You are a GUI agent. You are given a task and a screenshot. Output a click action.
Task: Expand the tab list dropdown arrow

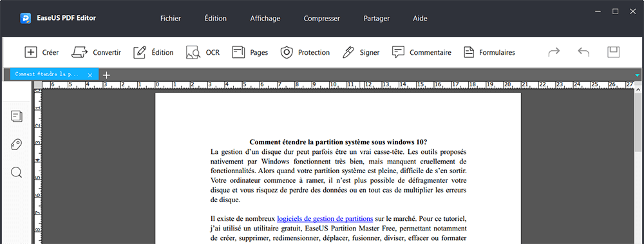point(637,75)
